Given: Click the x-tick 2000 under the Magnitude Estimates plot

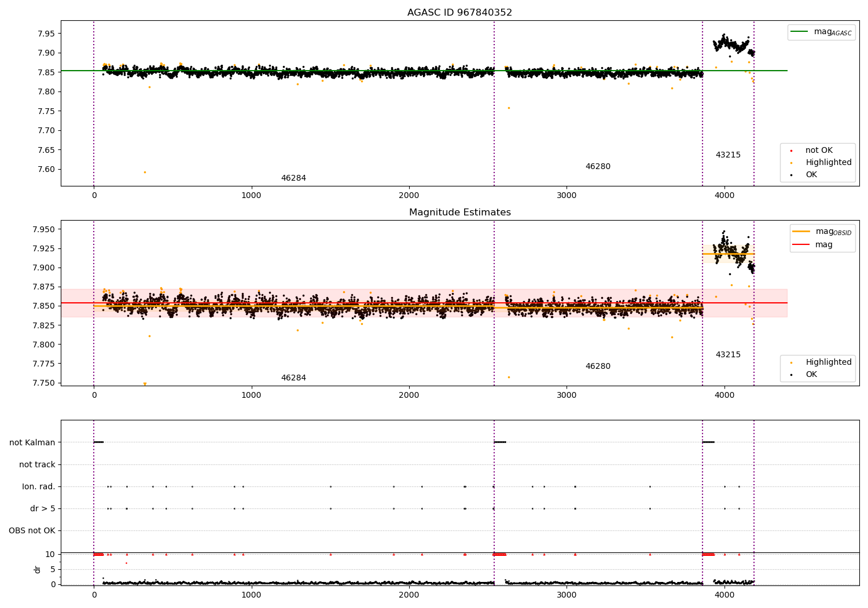Looking at the screenshot, I should [x=409, y=395].
